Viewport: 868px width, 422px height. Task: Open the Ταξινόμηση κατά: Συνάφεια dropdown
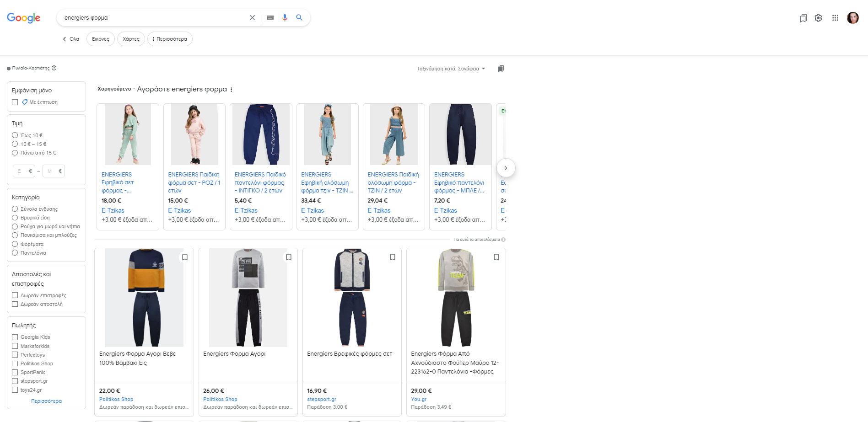(x=451, y=69)
